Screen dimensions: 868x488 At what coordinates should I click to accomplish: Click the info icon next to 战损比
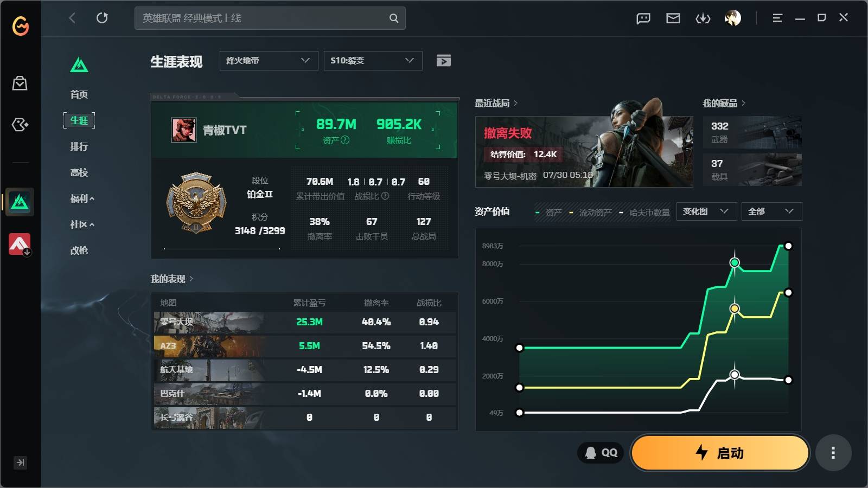click(385, 196)
